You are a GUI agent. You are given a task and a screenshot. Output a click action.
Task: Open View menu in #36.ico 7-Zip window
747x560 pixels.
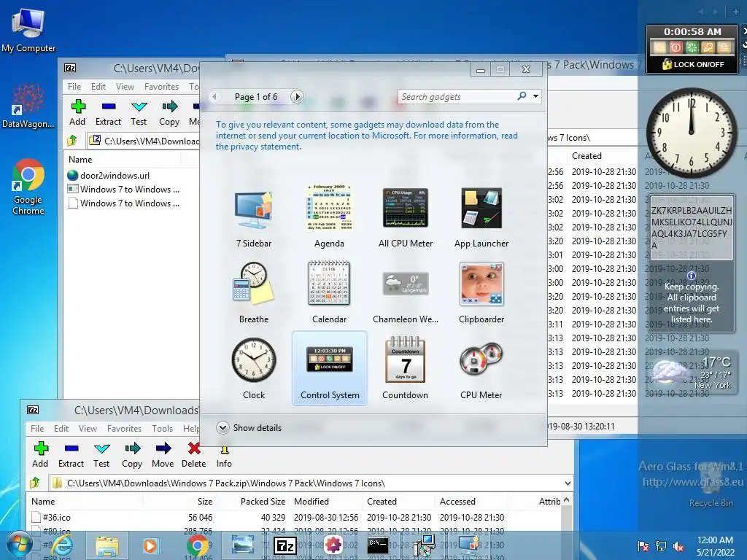(88, 429)
